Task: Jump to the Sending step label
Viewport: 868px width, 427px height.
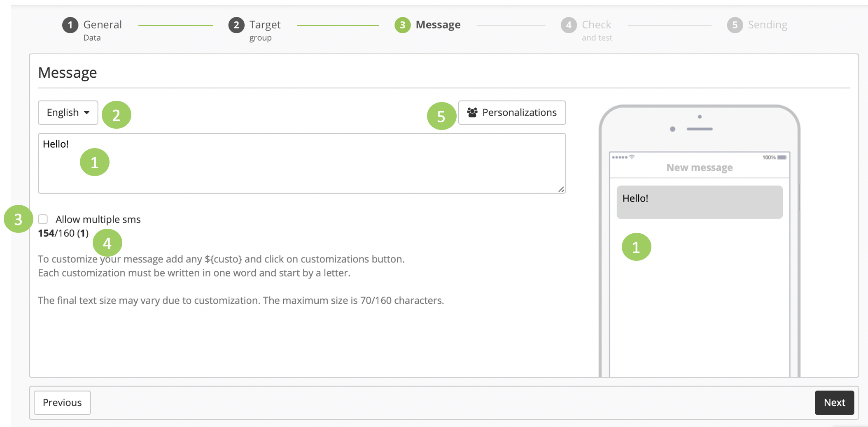Action: tap(767, 25)
